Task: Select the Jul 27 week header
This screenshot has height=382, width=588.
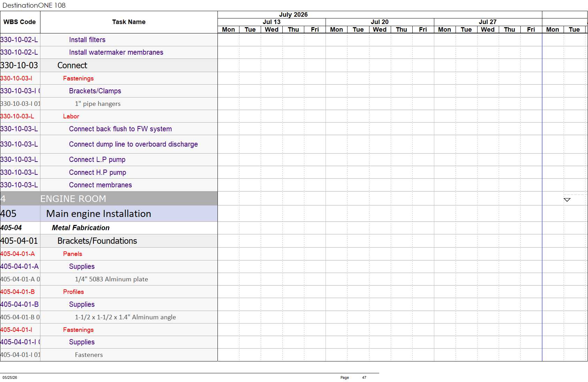Action: [488, 22]
